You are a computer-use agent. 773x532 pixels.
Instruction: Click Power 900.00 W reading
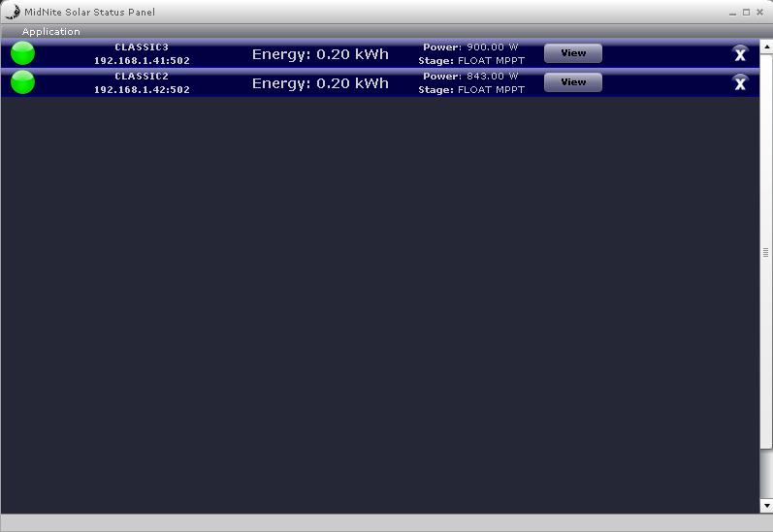[470, 47]
